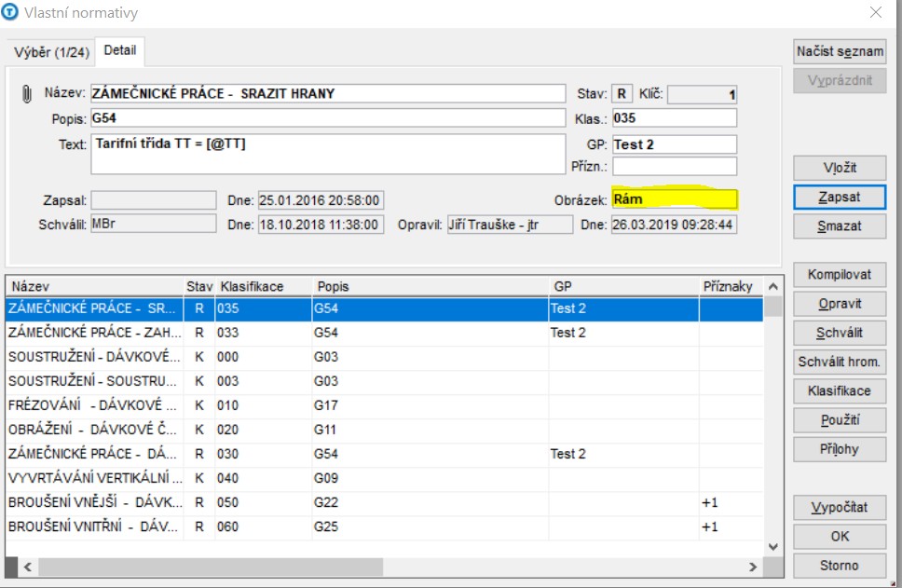Cancel with the Storno button
The width and height of the screenshot is (902, 588).
[840, 566]
